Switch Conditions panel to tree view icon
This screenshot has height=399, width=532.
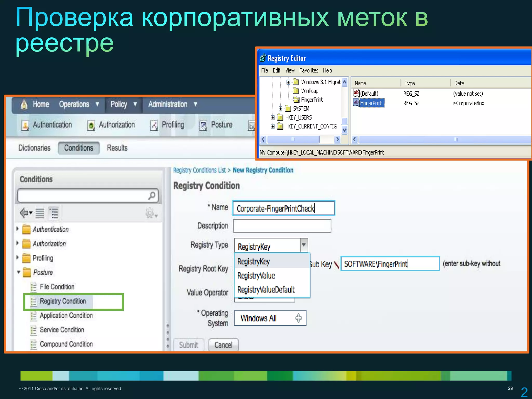(x=54, y=213)
